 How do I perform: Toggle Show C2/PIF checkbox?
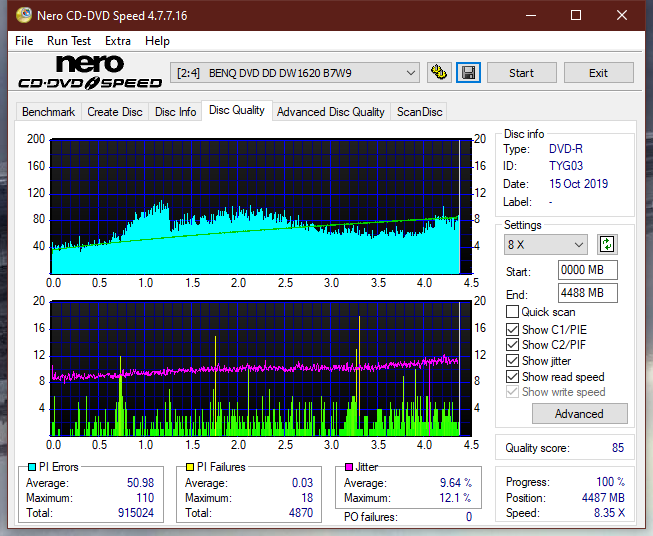point(512,345)
